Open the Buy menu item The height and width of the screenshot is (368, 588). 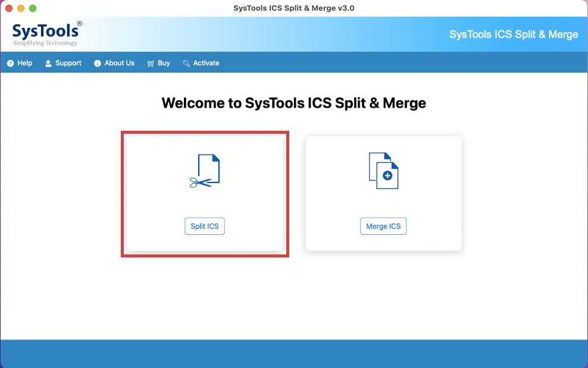[158, 63]
